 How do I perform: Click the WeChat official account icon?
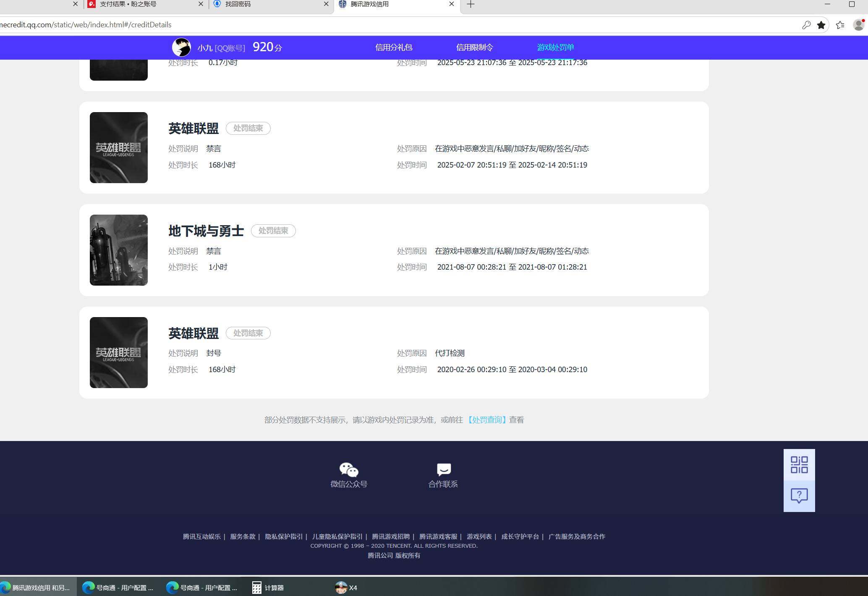pyautogui.click(x=348, y=469)
